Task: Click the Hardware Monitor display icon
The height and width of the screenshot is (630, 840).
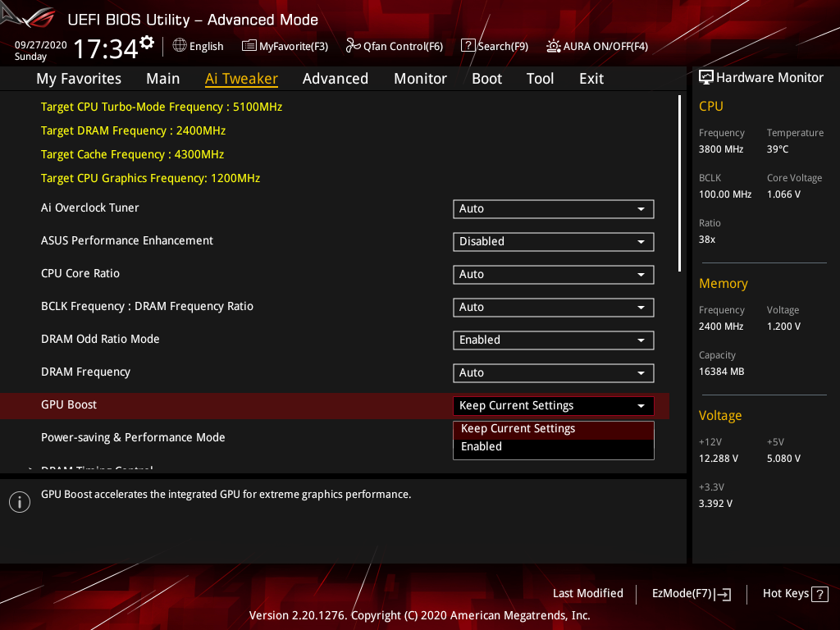Action: [x=706, y=78]
